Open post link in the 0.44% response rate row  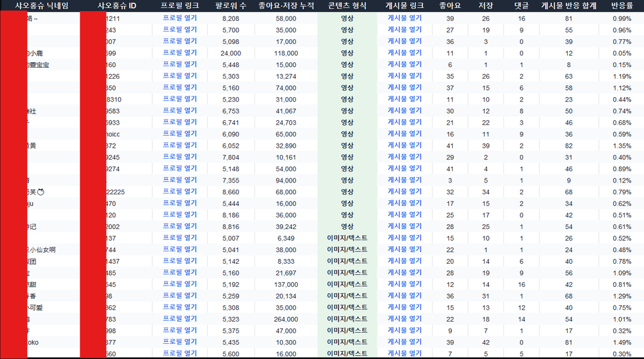pos(405,99)
